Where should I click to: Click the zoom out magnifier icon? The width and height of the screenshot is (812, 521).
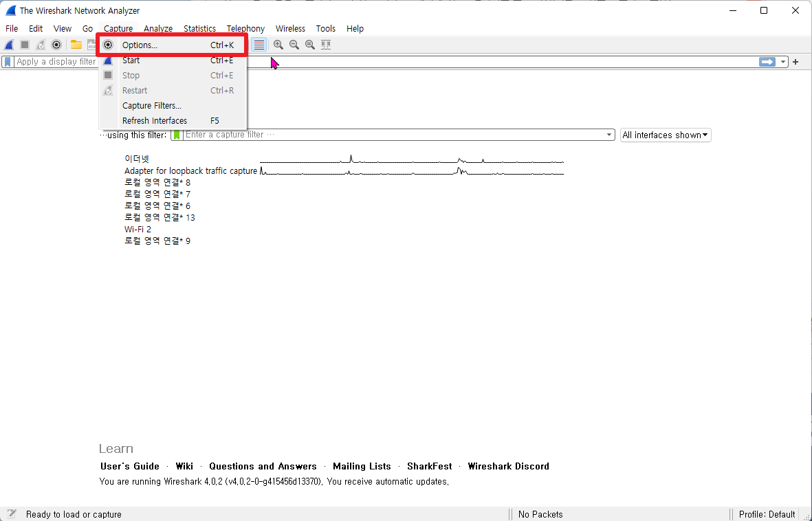pyautogui.click(x=294, y=45)
